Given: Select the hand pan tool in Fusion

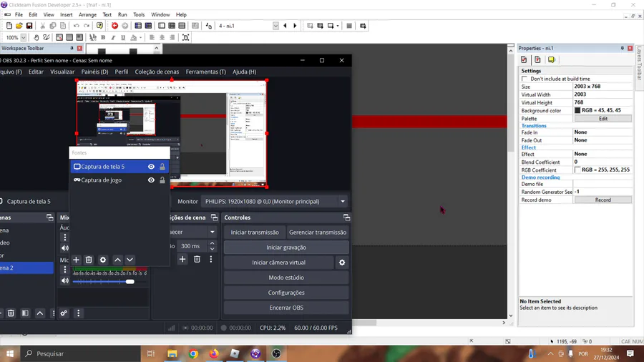Looking at the screenshot, I should [36, 37].
